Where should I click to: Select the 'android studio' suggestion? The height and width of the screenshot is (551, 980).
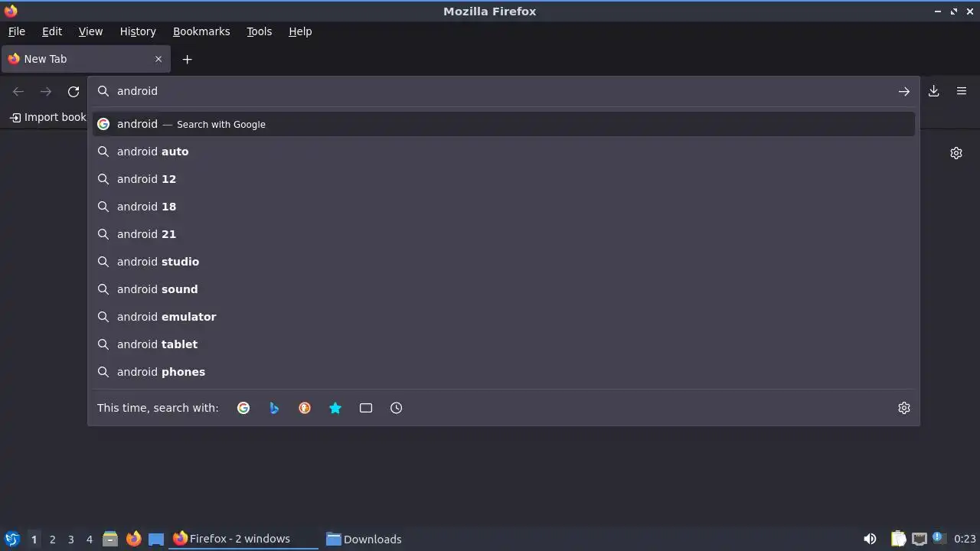point(504,262)
